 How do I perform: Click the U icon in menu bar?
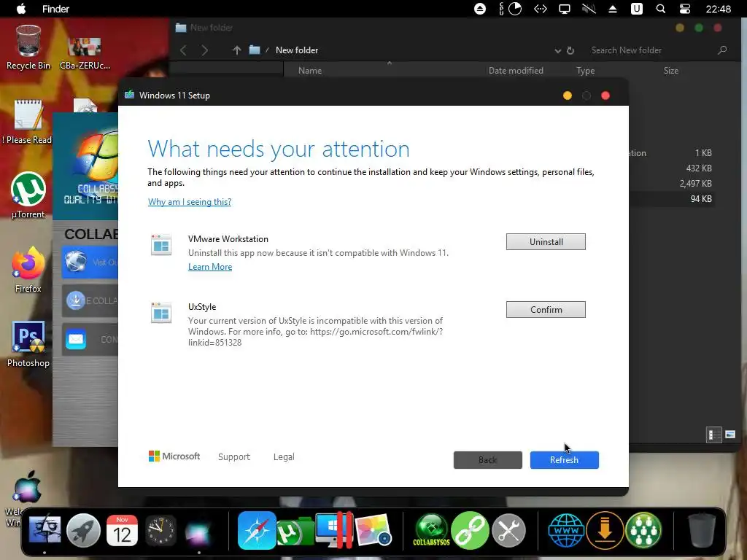(x=636, y=9)
